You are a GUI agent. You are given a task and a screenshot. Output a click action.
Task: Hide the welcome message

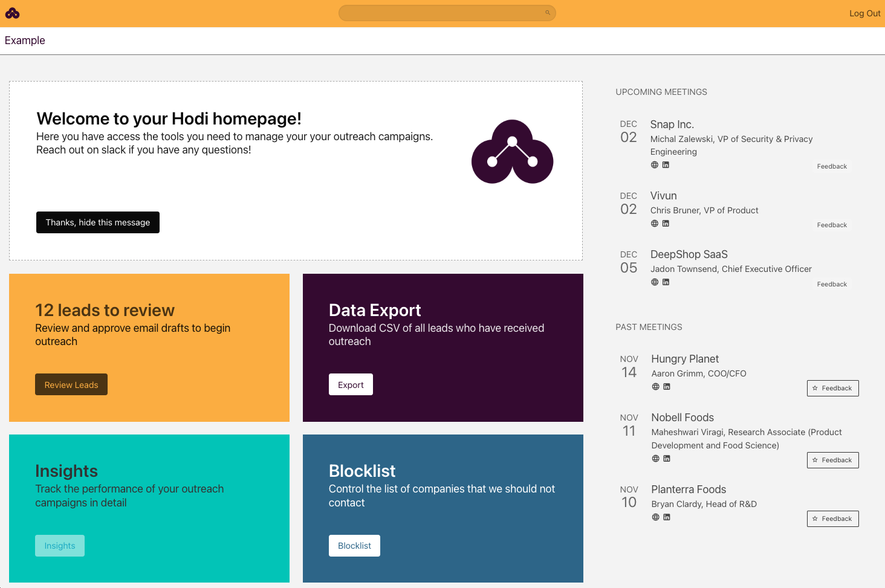[x=98, y=222]
